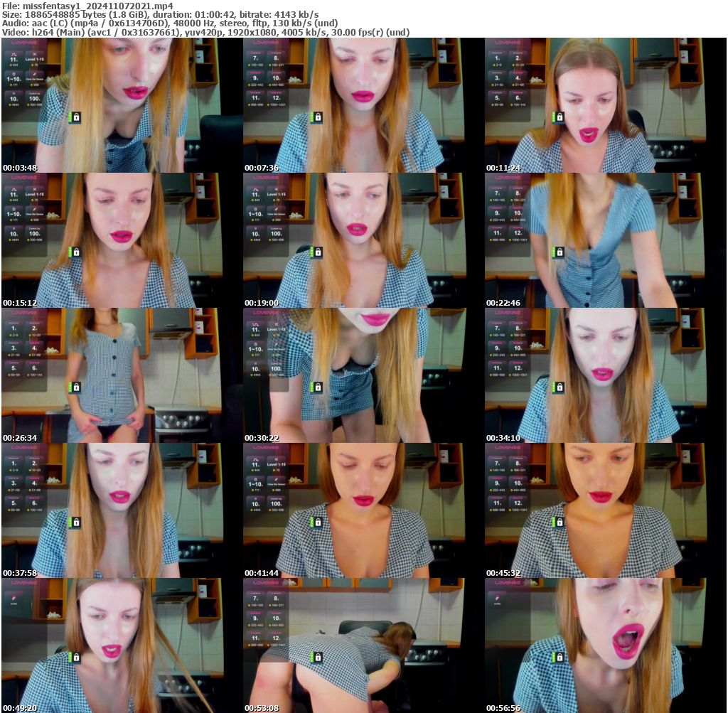Click the coin icon next to '444' tokens
Image resolution: width=728 pixels, height=713 pixels.
click(11, 65)
